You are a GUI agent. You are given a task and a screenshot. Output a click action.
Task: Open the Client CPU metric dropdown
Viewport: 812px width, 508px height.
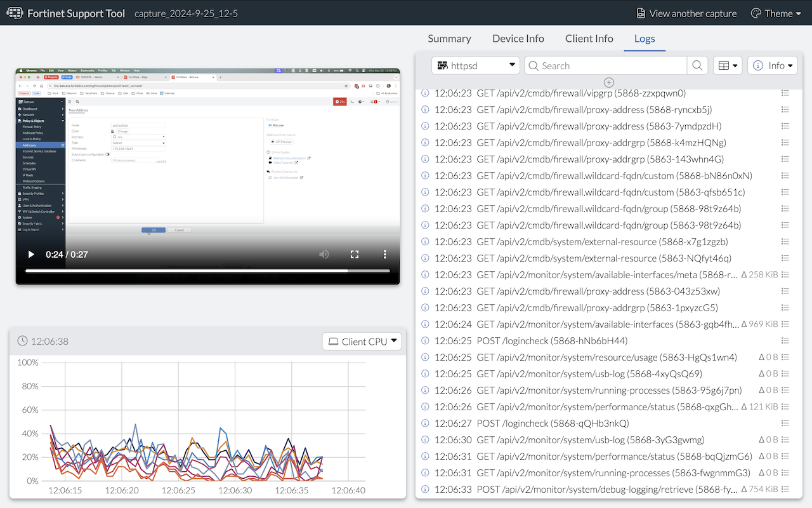(362, 341)
